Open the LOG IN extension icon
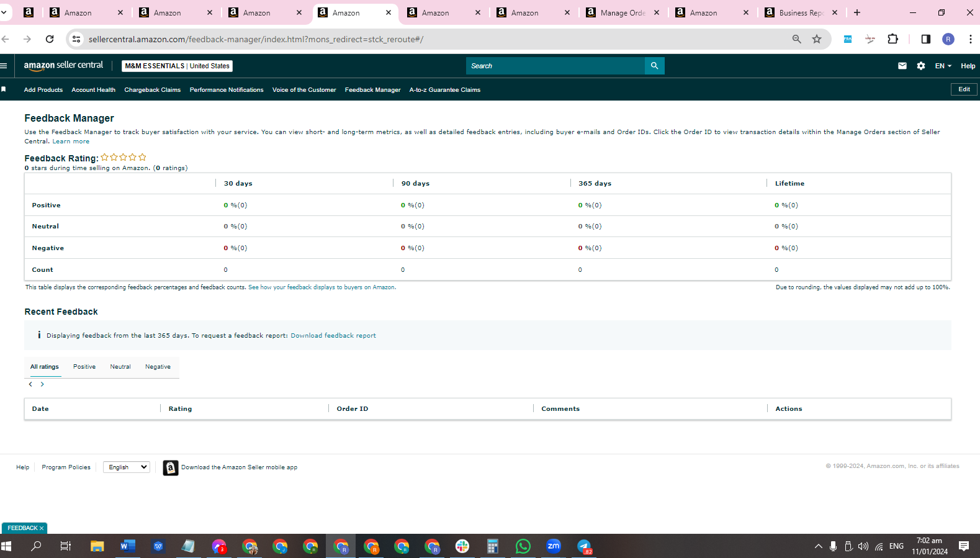980x558 pixels. tap(870, 39)
